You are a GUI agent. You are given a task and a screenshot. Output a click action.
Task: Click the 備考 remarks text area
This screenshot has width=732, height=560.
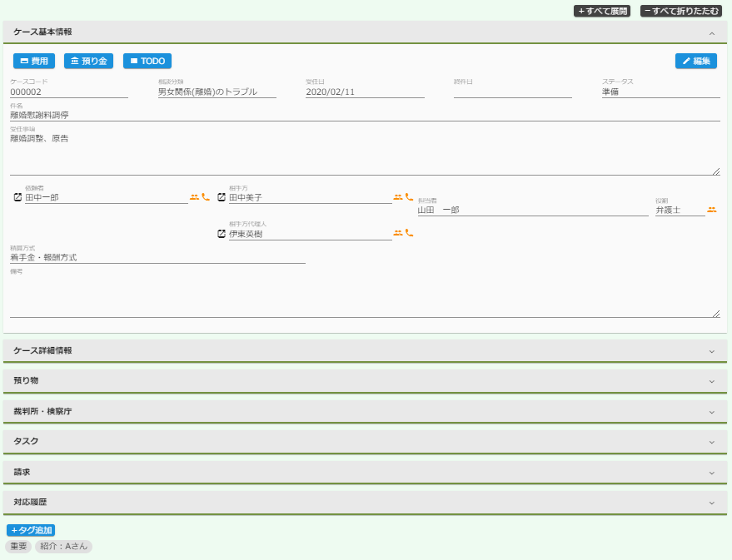[x=364, y=296]
